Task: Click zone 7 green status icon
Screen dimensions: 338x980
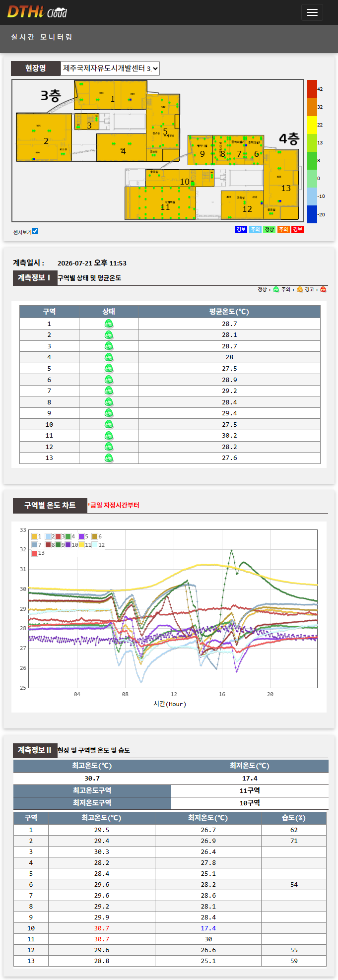Action: [109, 391]
